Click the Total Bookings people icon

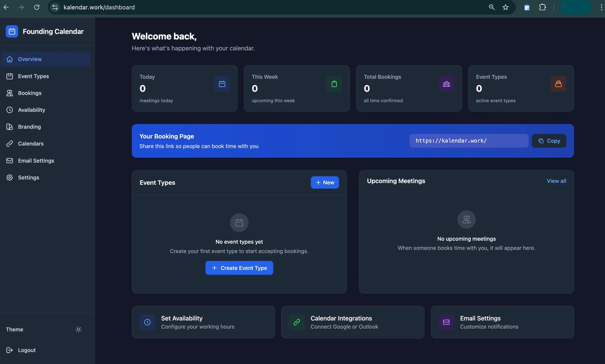pos(446,84)
